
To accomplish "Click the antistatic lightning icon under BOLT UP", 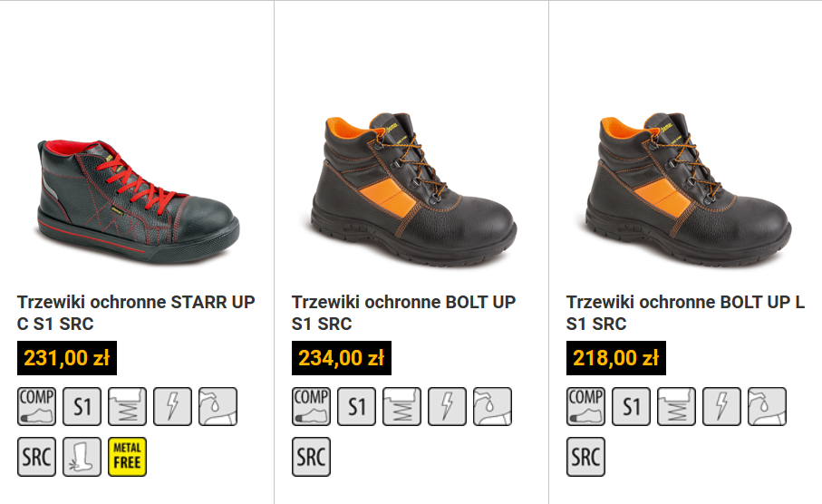I will pyautogui.click(x=447, y=406).
